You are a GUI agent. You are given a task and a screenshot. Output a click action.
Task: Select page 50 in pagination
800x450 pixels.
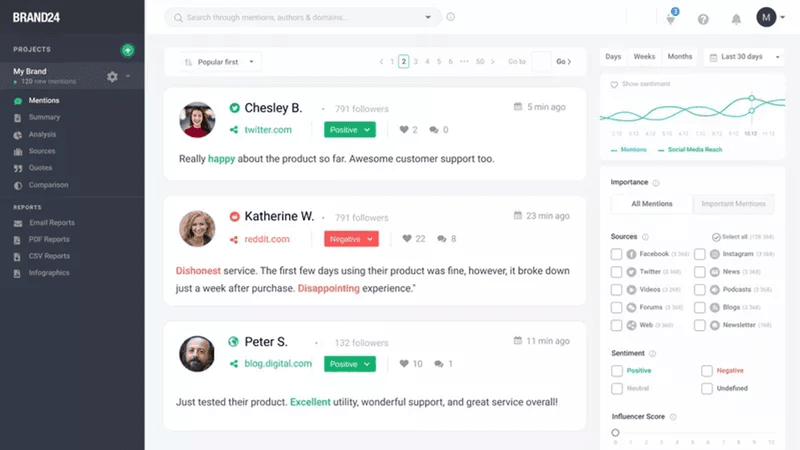pyautogui.click(x=480, y=62)
